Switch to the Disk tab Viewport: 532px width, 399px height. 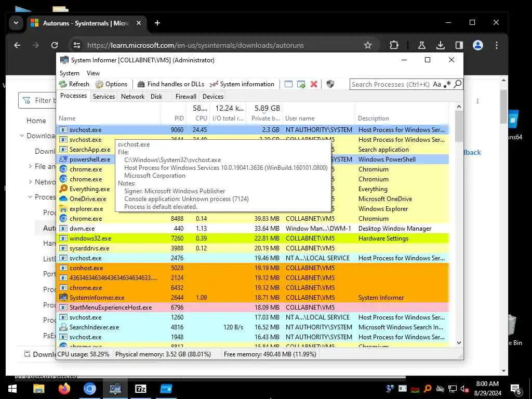click(x=156, y=96)
